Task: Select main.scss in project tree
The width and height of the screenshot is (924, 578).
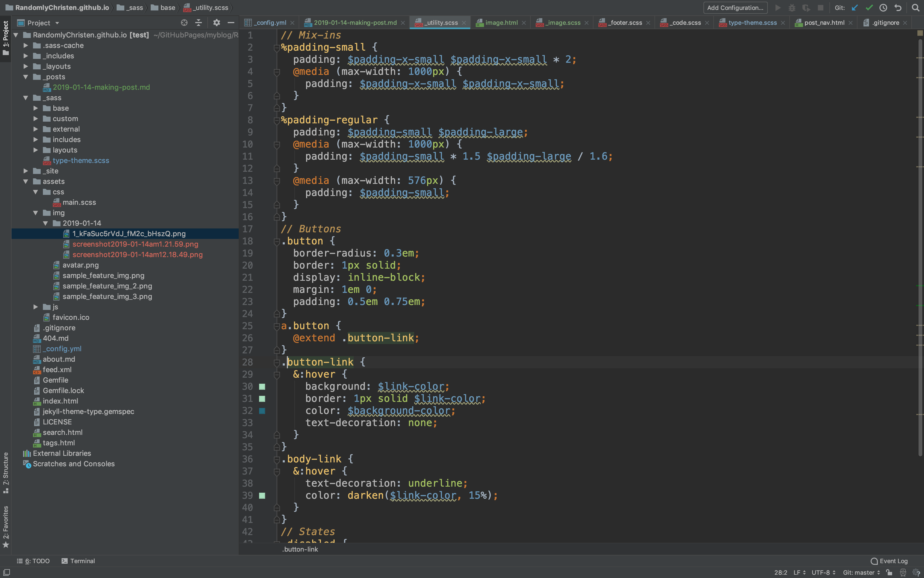Action: [79, 202]
